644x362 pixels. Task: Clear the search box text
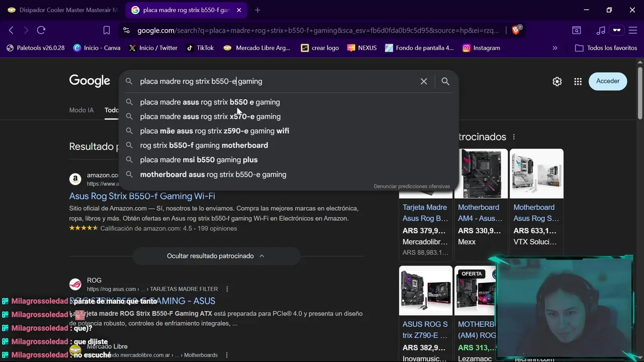pos(424,81)
